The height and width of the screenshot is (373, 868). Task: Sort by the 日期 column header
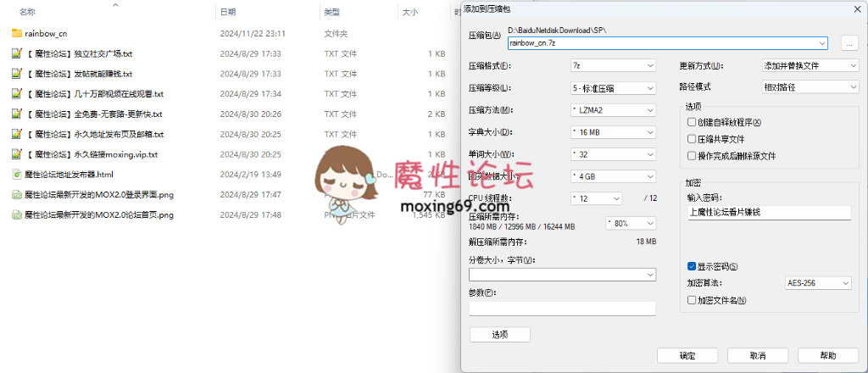click(x=227, y=12)
